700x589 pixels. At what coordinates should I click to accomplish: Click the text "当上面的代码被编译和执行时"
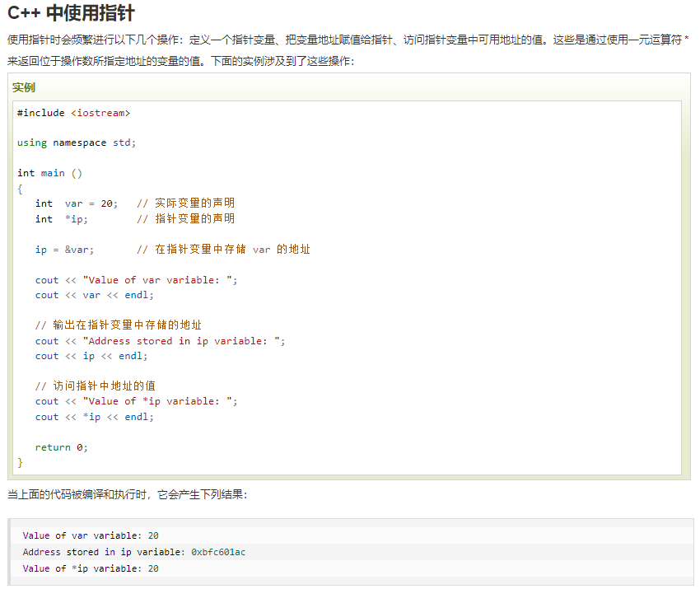coord(77,495)
